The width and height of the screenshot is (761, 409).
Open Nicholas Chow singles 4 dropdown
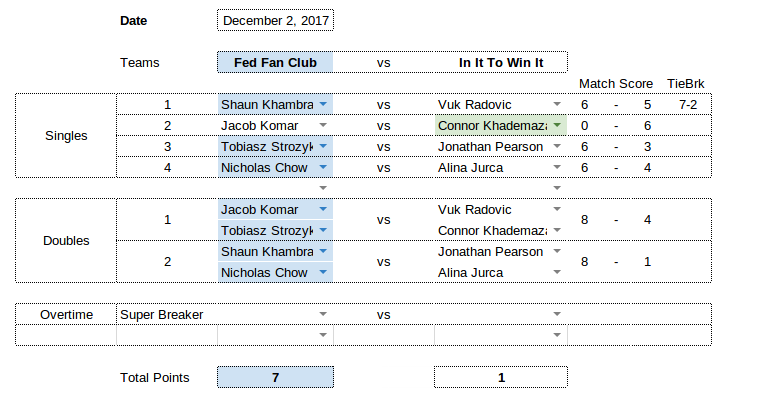(x=323, y=167)
